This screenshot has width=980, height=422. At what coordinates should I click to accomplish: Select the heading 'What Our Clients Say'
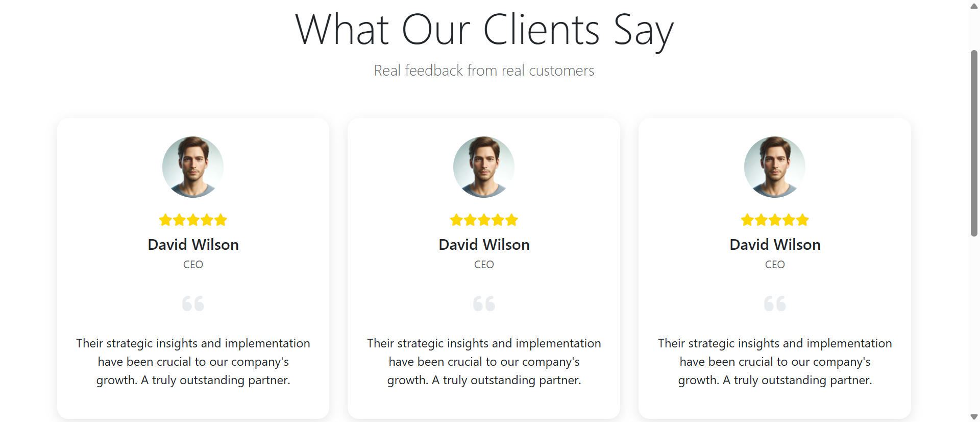pos(484,30)
